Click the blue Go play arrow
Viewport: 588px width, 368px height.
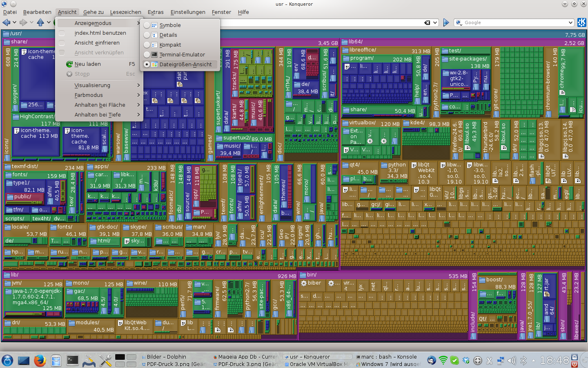pyautogui.click(x=446, y=22)
